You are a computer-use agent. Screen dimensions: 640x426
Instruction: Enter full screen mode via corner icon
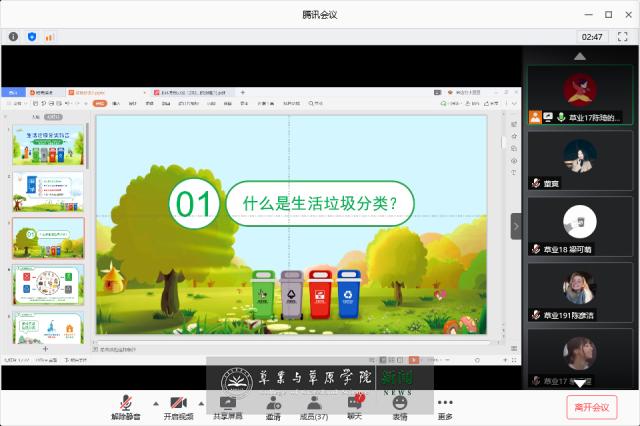click(x=622, y=36)
